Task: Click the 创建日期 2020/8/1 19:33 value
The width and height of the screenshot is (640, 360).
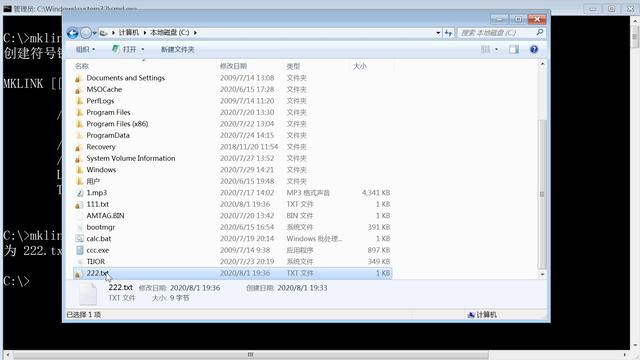Action: click(302, 288)
